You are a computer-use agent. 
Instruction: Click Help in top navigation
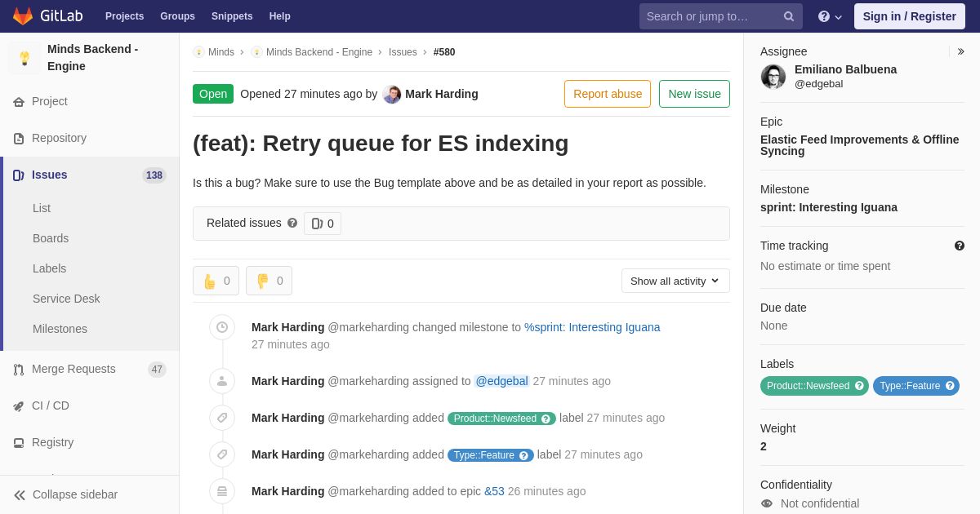pos(280,16)
